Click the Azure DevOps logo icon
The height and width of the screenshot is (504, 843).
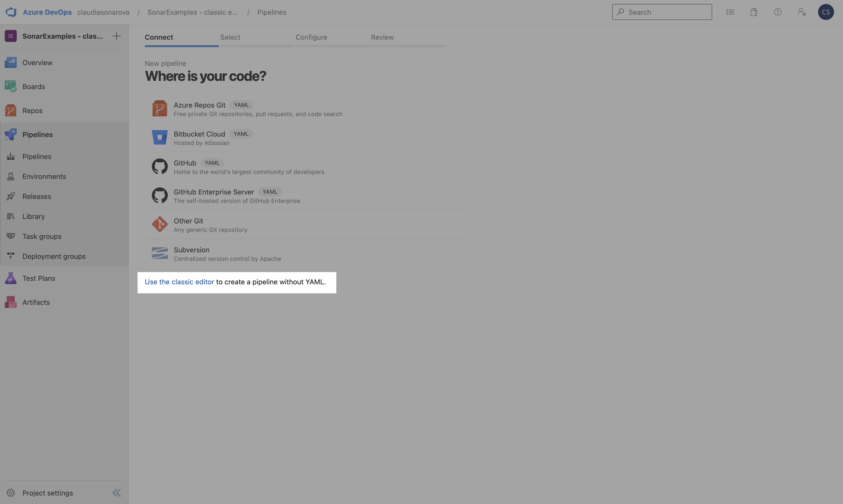tap(11, 12)
